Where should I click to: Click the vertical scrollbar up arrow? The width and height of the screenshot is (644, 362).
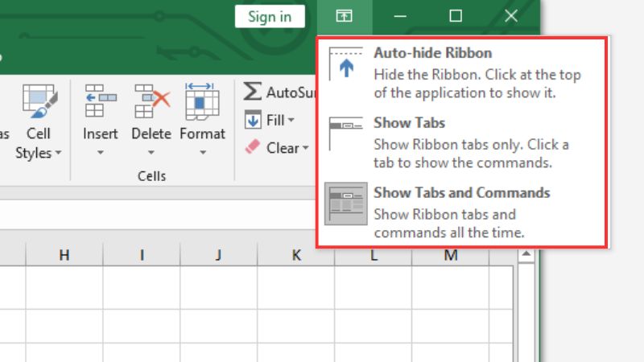point(526,256)
